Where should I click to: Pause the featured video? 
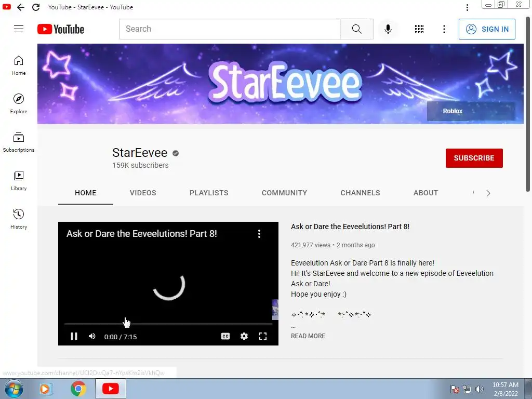[x=74, y=336]
